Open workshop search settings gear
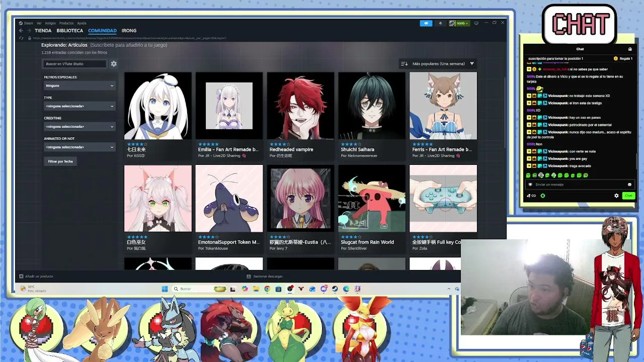 (x=114, y=64)
